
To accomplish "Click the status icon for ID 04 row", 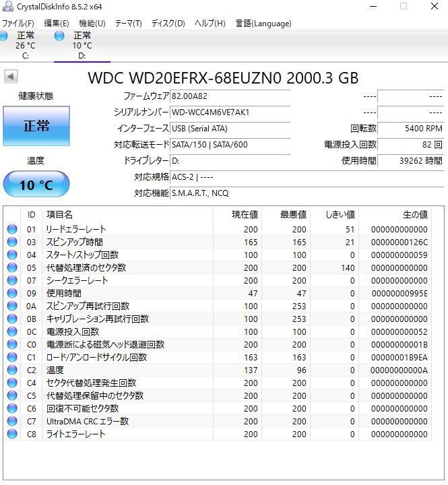I will 12,255.
